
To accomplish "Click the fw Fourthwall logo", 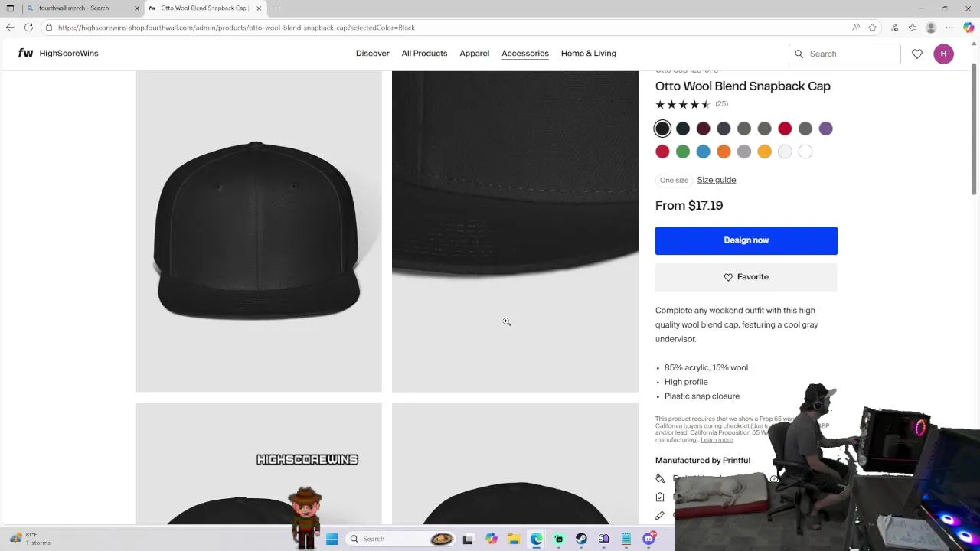I will pos(25,54).
